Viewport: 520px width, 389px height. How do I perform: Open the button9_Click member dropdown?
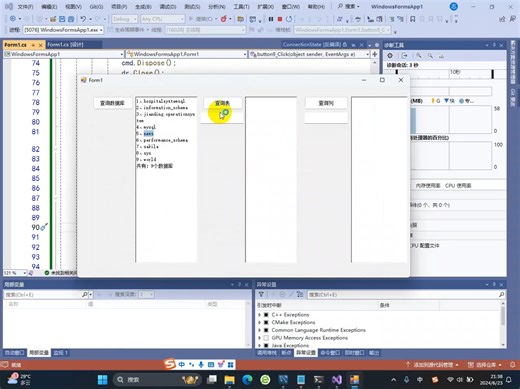pos(309,54)
